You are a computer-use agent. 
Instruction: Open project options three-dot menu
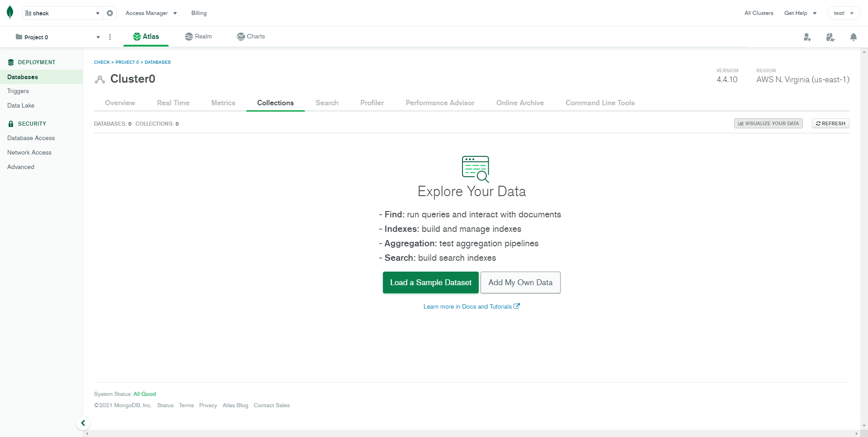[x=110, y=37]
